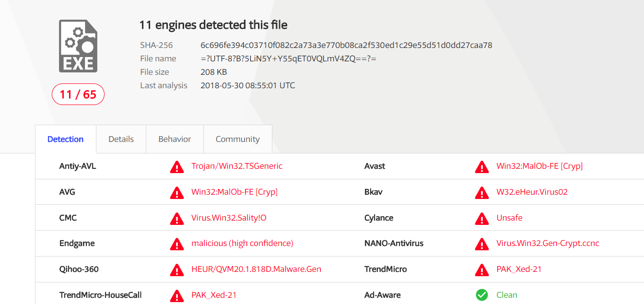
Task: Click the alert icon for Avast detection
Action: pyautogui.click(x=482, y=167)
